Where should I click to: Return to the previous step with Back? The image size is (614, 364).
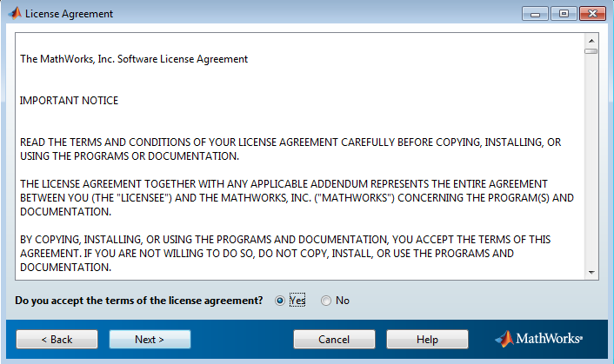[57, 340]
